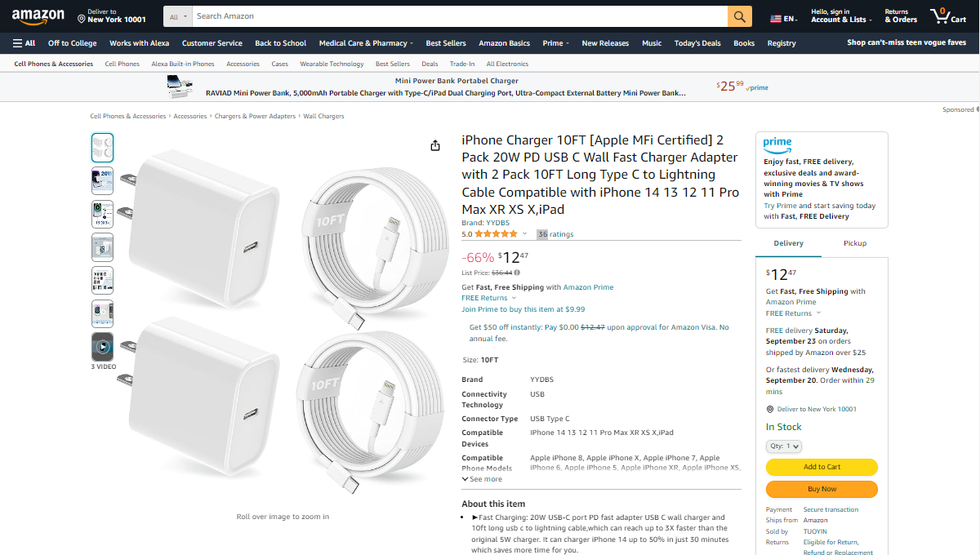Click the Amazon logo
The image size is (980, 555).
(x=38, y=16)
